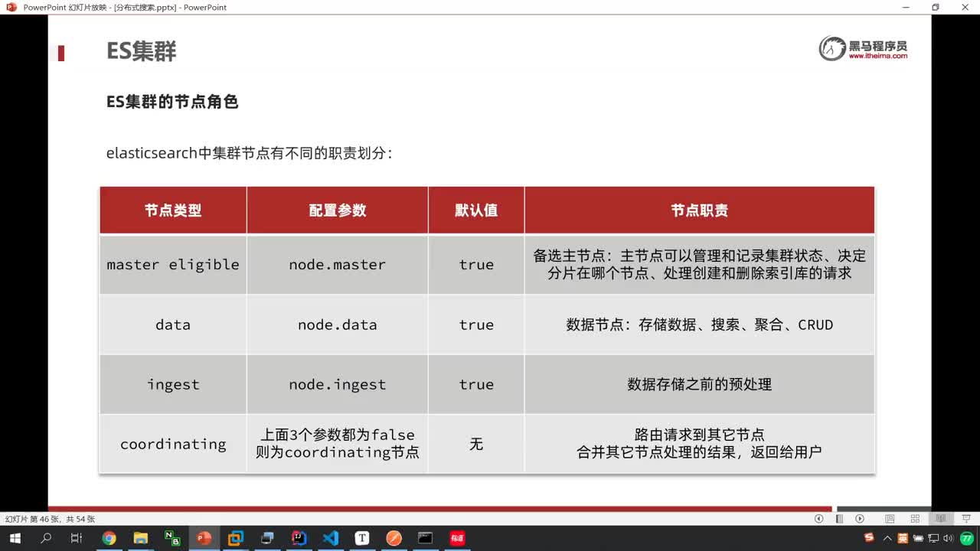980x551 pixels.
Task: Open Visual Studio Code from taskbar
Action: 330,538
